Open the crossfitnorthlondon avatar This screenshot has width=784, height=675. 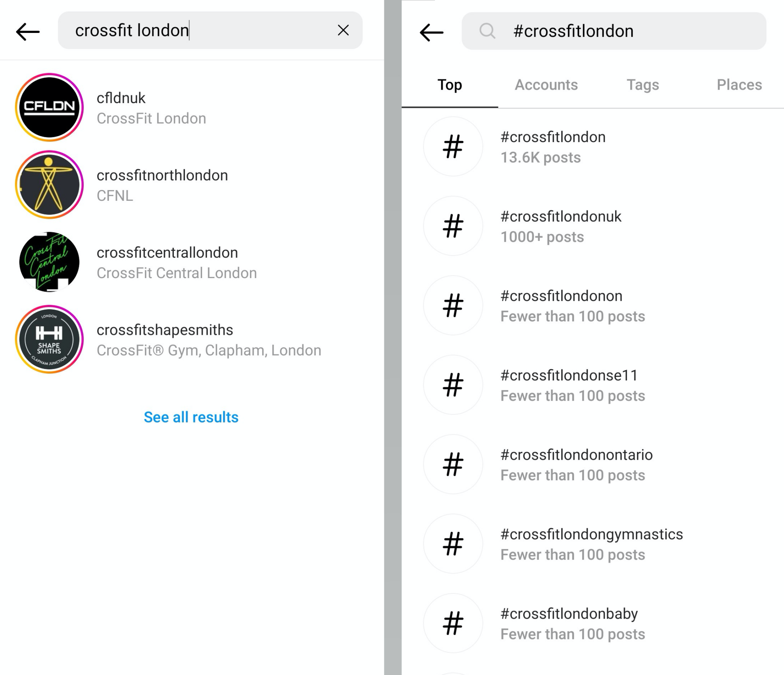click(49, 185)
